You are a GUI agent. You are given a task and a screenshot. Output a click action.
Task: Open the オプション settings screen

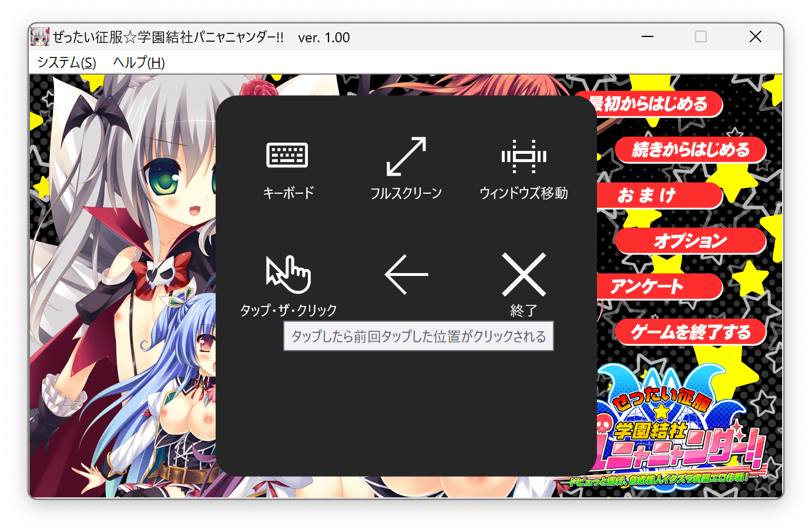point(690,241)
